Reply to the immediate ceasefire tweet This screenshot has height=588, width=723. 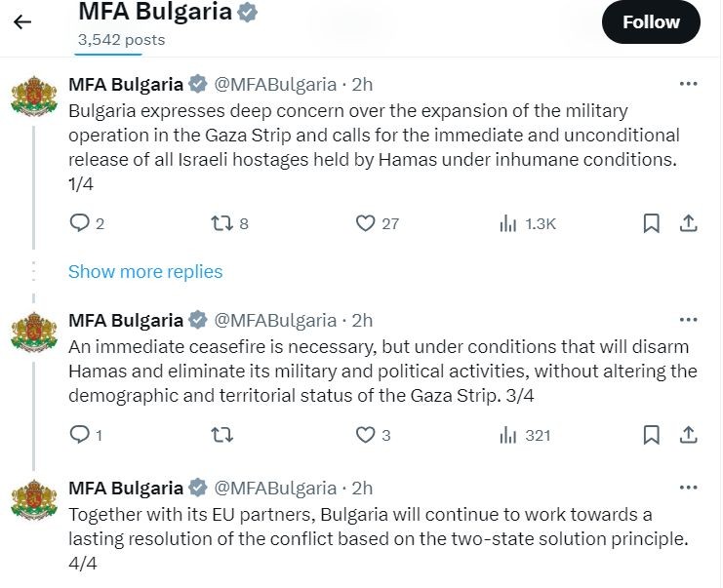click(x=80, y=435)
